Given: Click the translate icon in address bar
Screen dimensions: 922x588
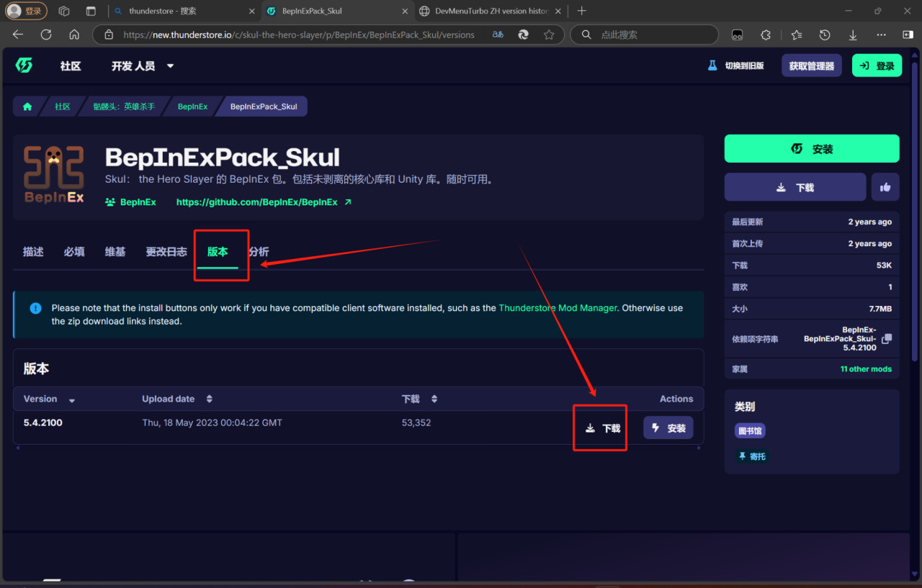Looking at the screenshot, I should (498, 35).
